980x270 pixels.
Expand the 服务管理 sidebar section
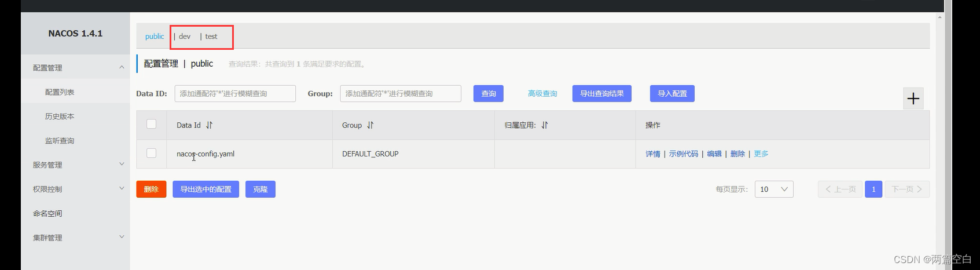tap(75, 165)
